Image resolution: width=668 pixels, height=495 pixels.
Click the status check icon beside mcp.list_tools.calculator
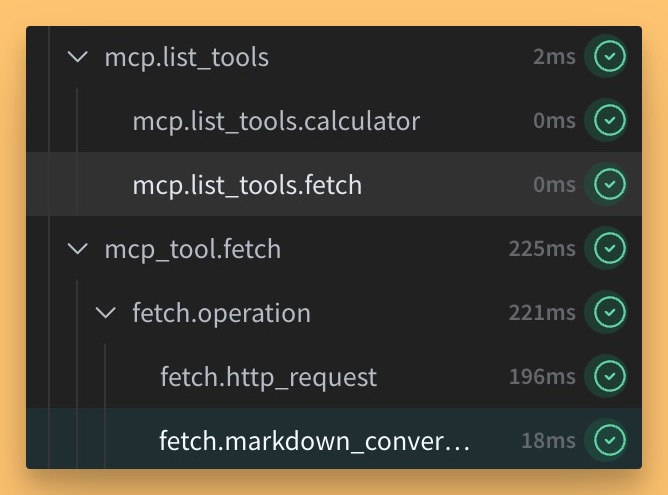click(x=610, y=120)
